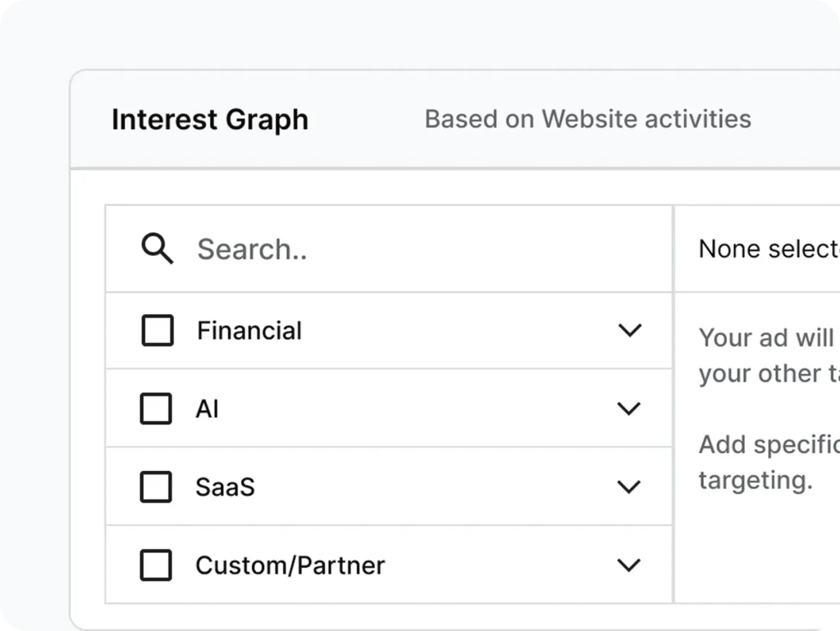Click the Financial category label
Image resolution: width=840 pixels, height=631 pixels.
coord(249,331)
